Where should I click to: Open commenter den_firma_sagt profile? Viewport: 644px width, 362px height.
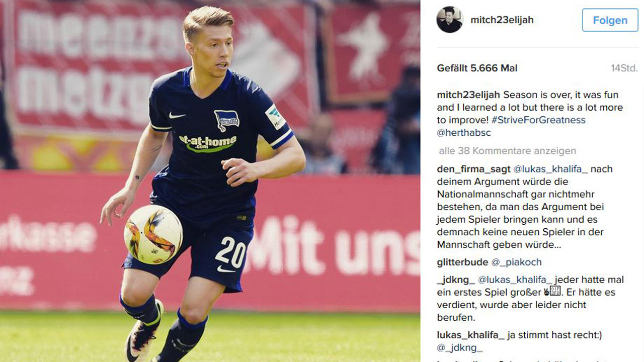point(473,169)
